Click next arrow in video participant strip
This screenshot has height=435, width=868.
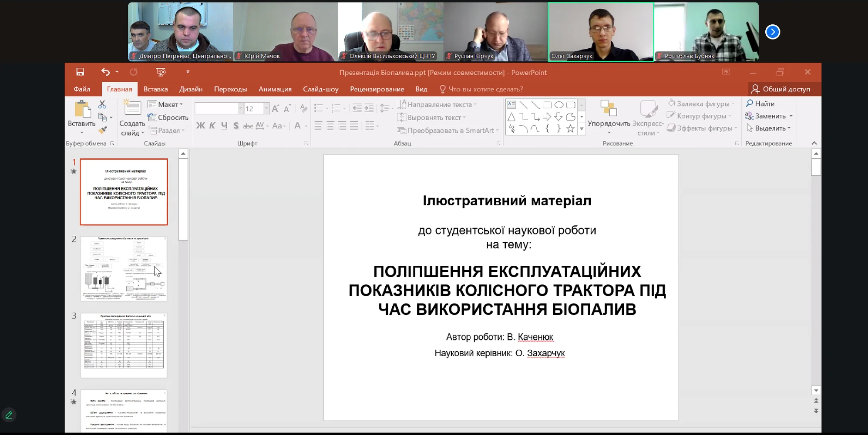tap(773, 32)
